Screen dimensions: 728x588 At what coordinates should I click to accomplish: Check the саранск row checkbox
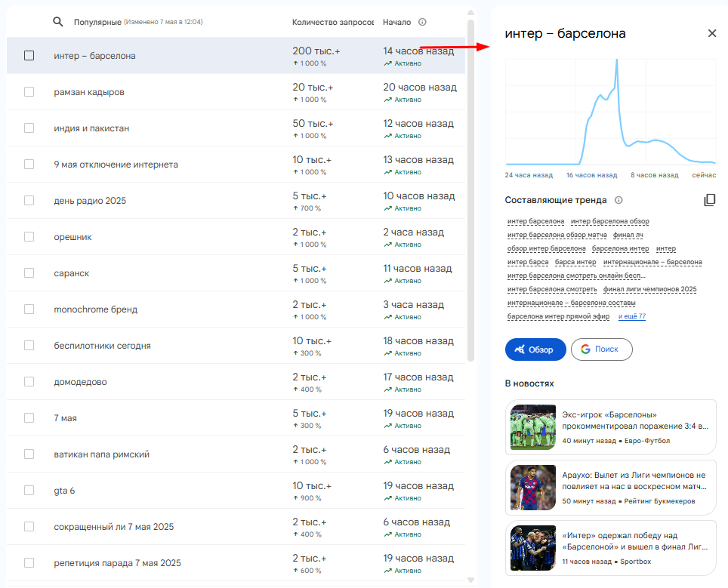click(29, 273)
